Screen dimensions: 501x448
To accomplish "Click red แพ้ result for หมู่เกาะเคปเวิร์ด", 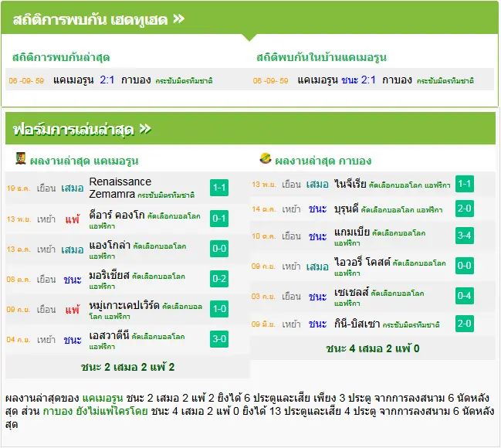I will [73, 310].
